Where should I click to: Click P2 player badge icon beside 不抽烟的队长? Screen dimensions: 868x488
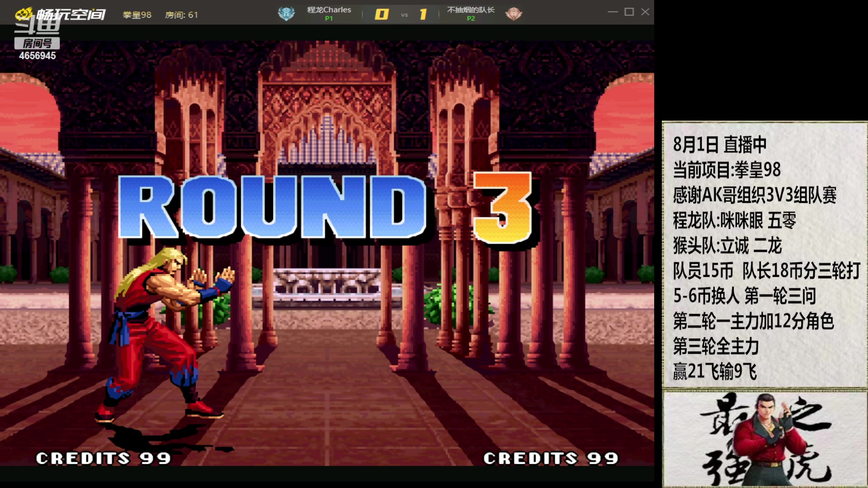pyautogui.click(x=514, y=14)
